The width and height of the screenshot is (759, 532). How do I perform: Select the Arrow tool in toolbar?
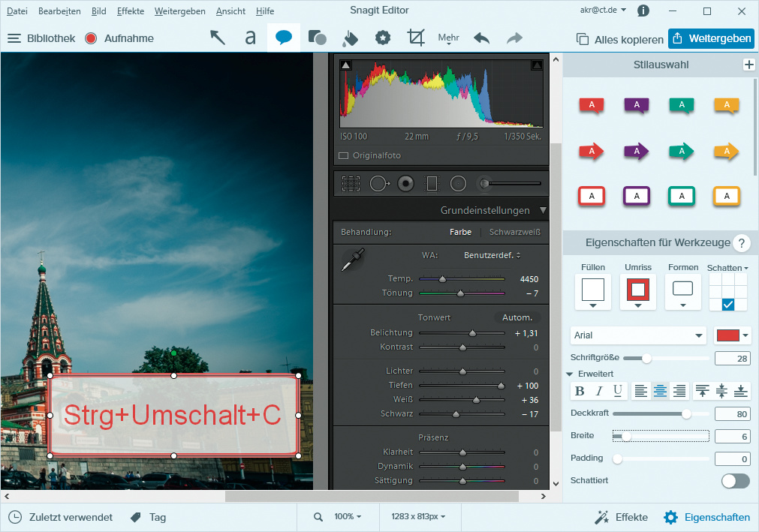coord(218,38)
